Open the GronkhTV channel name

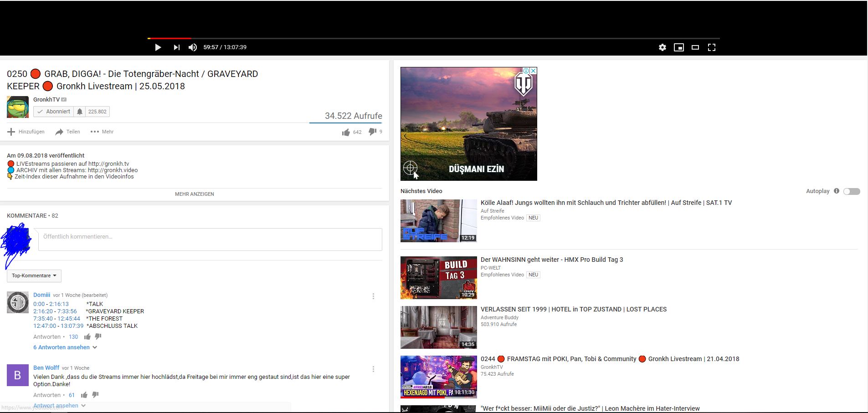[46, 99]
